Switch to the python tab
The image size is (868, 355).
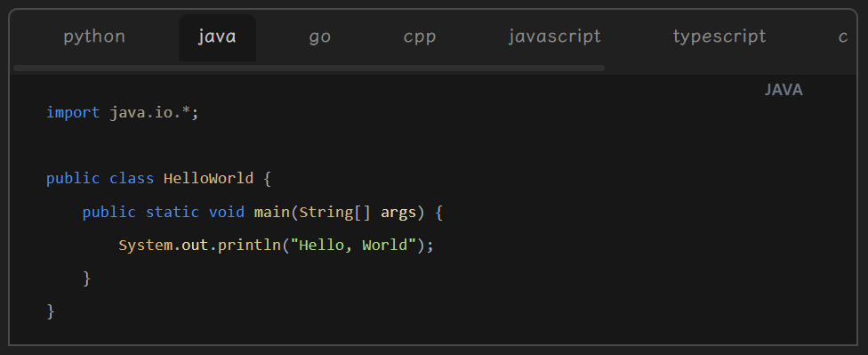94,36
